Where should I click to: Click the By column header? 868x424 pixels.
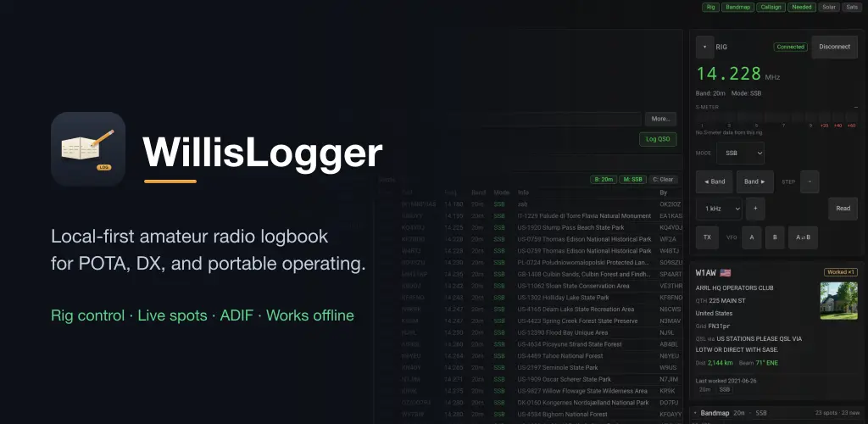663,192
